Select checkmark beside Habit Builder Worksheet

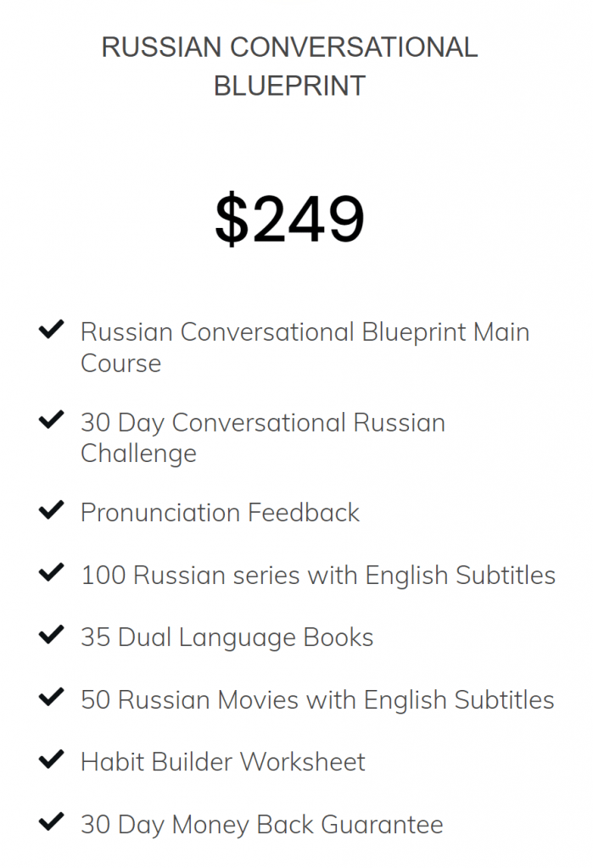(51, 760)
